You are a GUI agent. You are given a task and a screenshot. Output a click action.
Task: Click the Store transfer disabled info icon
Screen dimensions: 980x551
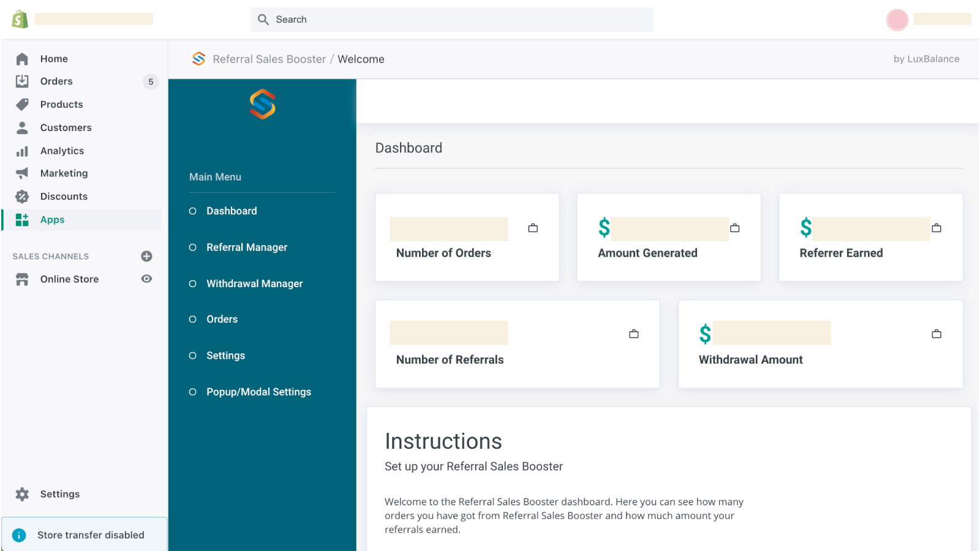tap(20, 535)
